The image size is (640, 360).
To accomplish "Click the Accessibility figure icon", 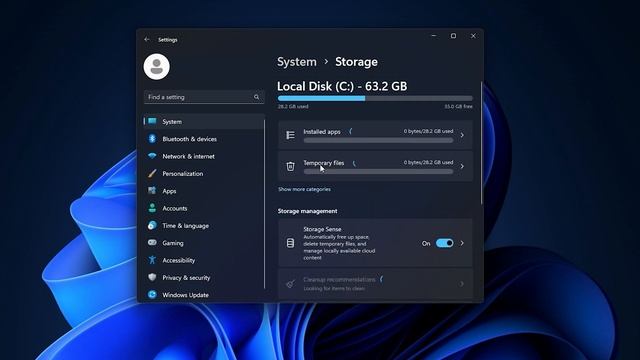I will (x=152, y=260).
